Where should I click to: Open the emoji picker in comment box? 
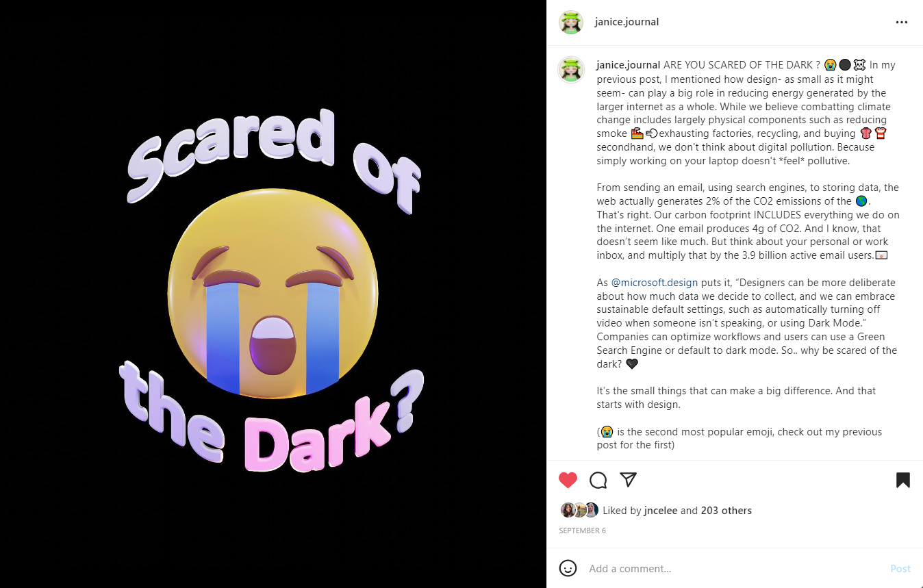point(568,568)
